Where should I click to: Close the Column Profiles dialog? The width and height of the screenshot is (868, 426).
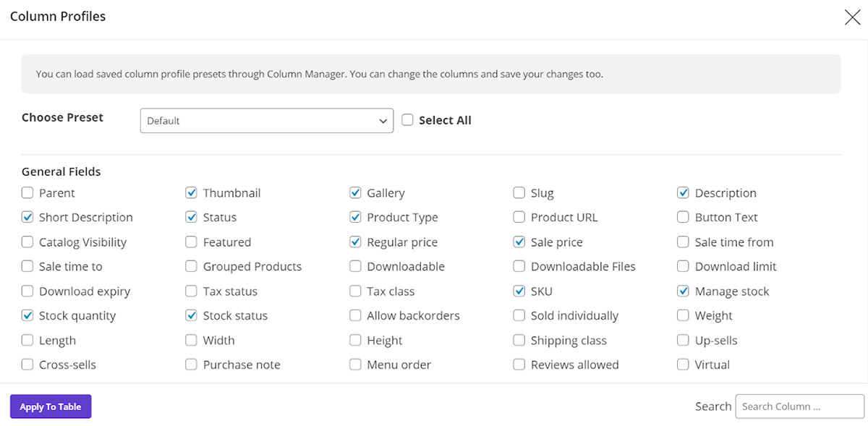coord(852,17)
